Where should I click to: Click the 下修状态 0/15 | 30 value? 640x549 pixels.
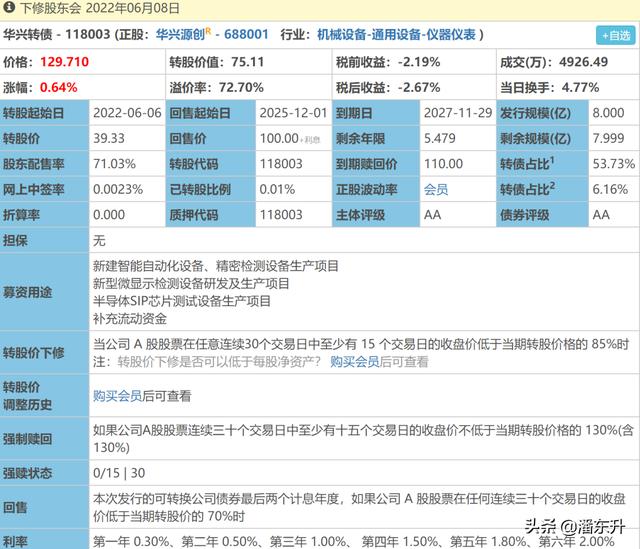(x=118, y=473)
